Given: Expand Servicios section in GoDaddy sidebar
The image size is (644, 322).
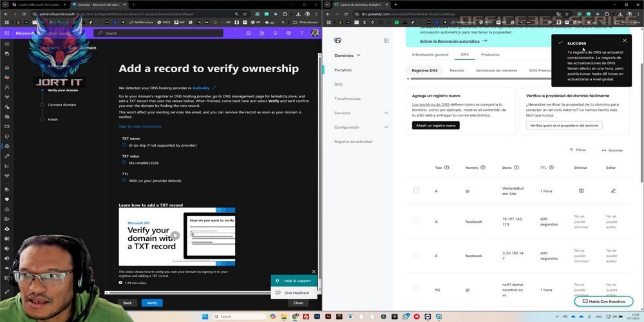Looking at the screenshot, I should click(386, 113).
